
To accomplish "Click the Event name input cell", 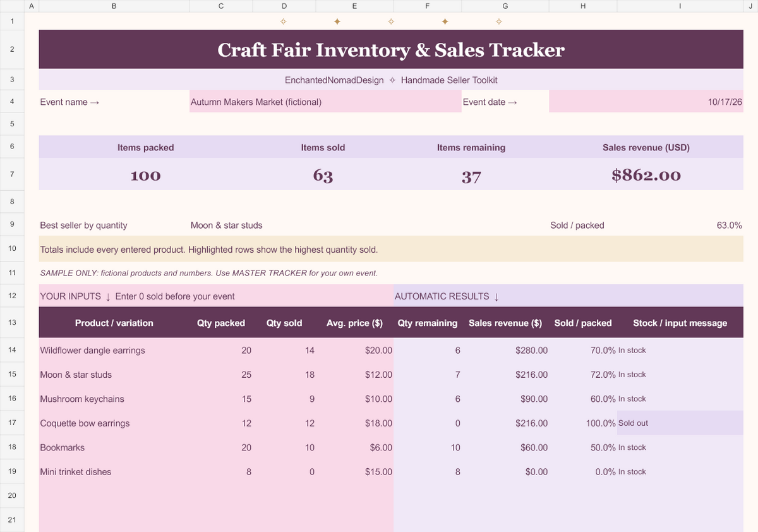I will click(x=325, y=102).
